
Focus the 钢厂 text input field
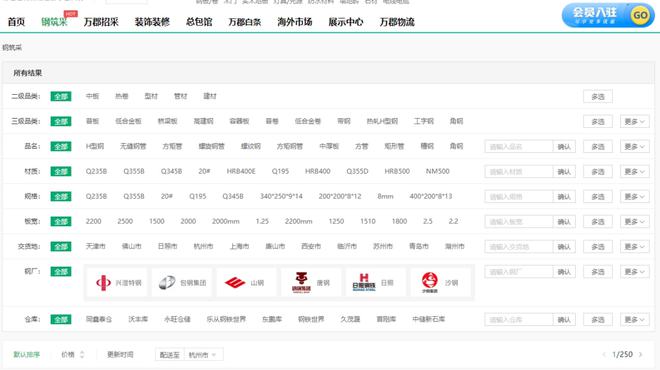[519, 272]
